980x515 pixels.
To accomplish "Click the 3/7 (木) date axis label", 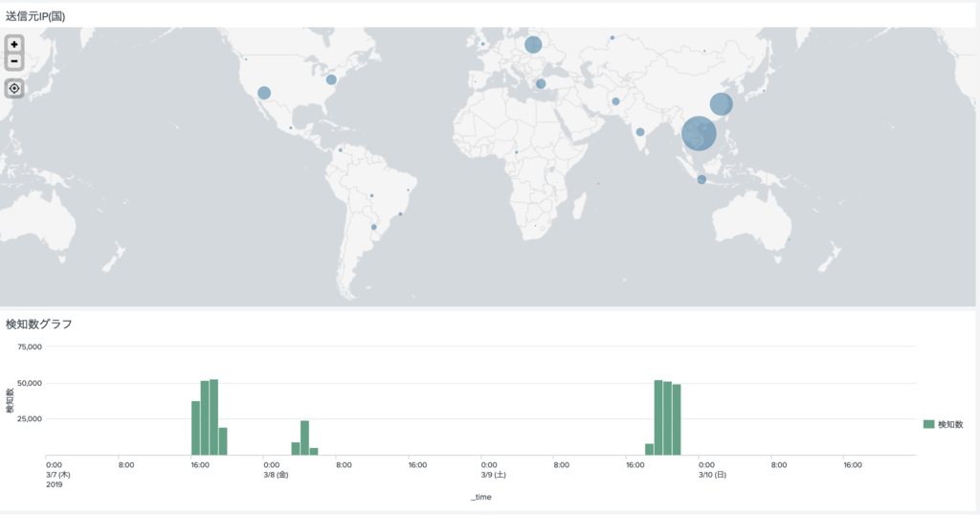I will point(58,475).
